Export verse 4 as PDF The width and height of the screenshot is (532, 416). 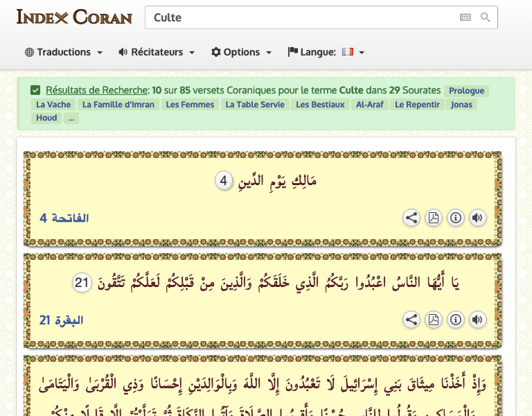click(433, 218)
